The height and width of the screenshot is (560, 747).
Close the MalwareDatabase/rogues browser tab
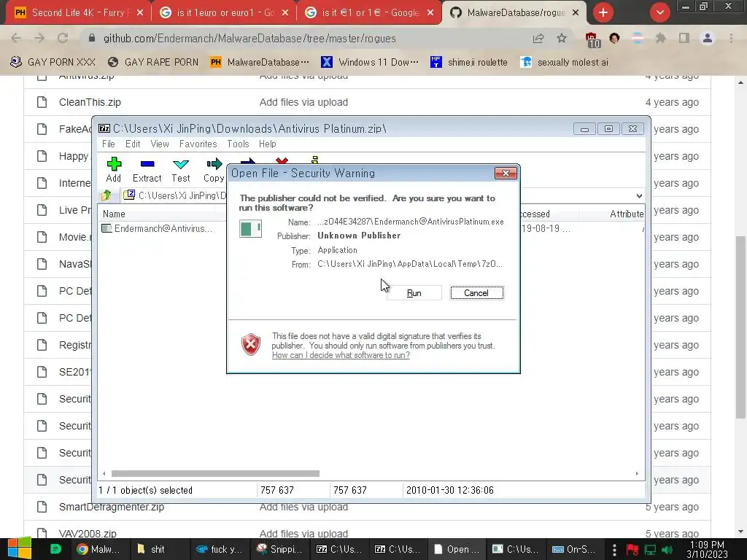576,13
